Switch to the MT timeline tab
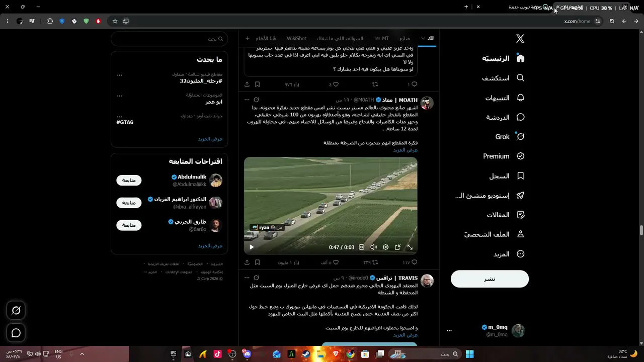 pos(382,38)
